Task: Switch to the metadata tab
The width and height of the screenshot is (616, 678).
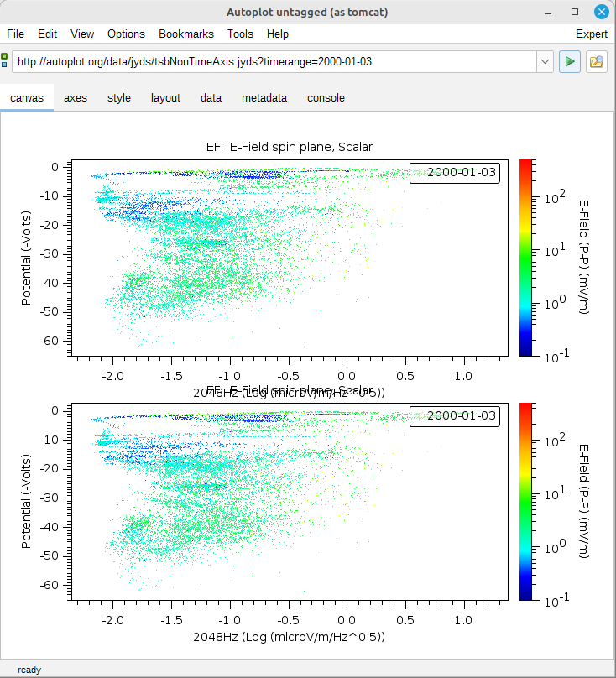Action: (264, 97)
